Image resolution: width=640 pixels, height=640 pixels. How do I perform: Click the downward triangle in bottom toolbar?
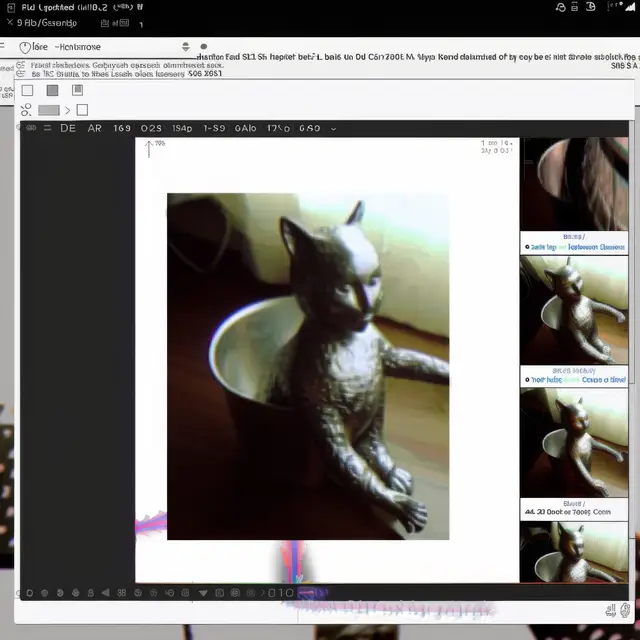tap(203, 593)
